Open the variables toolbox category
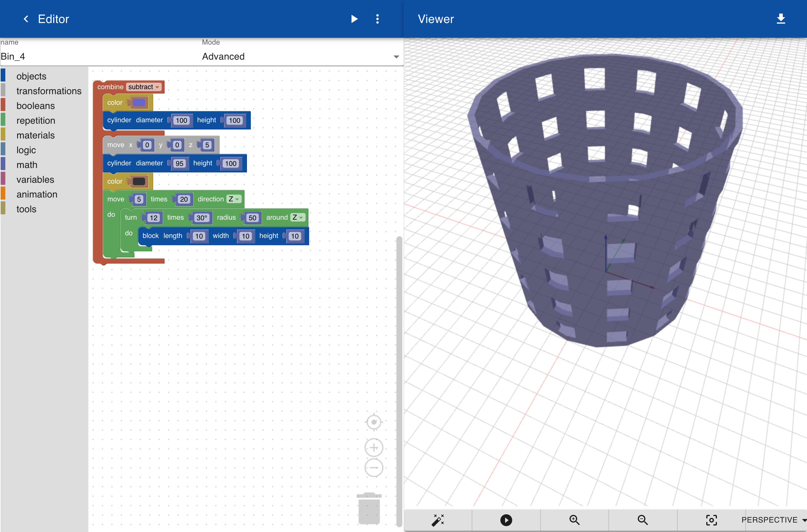This screenshot has width=807, height=532. 35,179
